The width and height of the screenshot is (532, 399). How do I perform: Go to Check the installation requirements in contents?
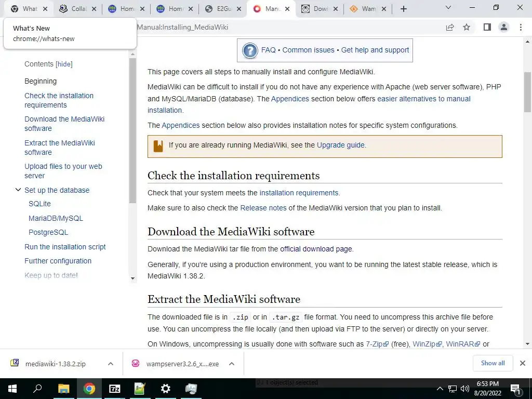coord(59,100)
